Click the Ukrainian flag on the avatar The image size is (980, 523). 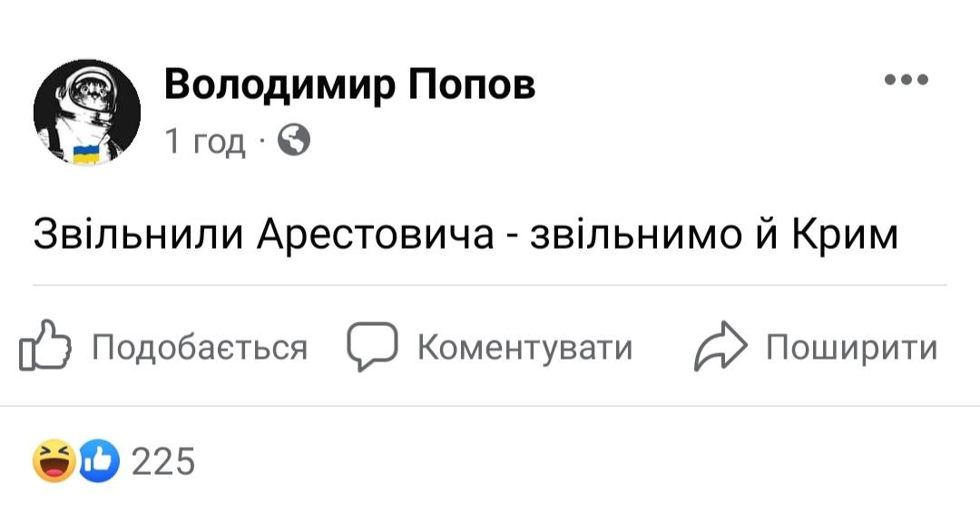(x=86, y=153)
